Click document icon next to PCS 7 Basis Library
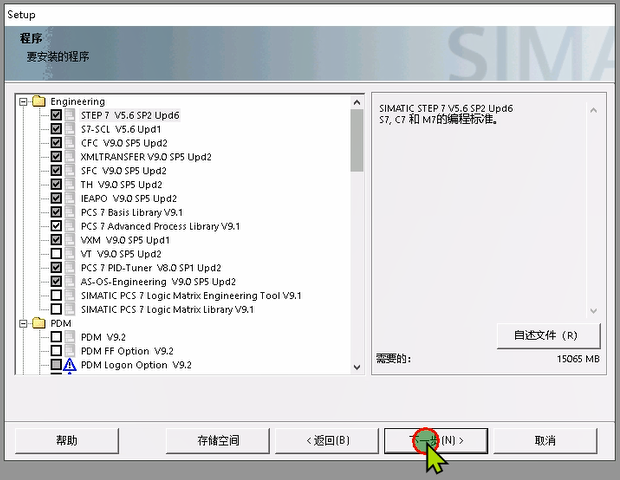 click(x=70, y=212)
